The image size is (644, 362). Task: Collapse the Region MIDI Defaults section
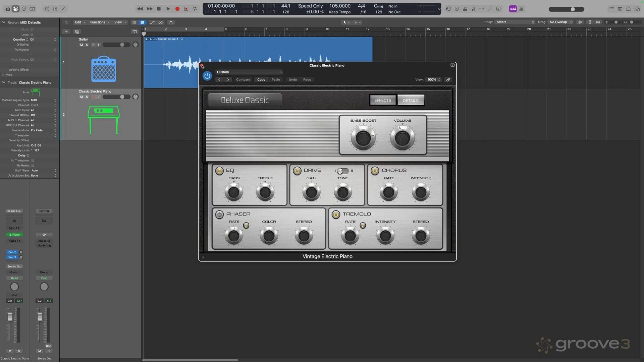click(x=4, y=22)
